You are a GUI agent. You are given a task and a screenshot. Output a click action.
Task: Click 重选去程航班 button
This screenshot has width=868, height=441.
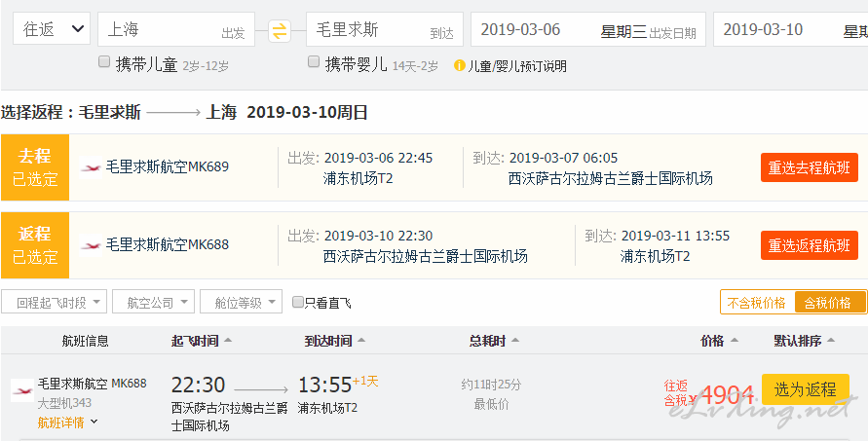point(810,167)
